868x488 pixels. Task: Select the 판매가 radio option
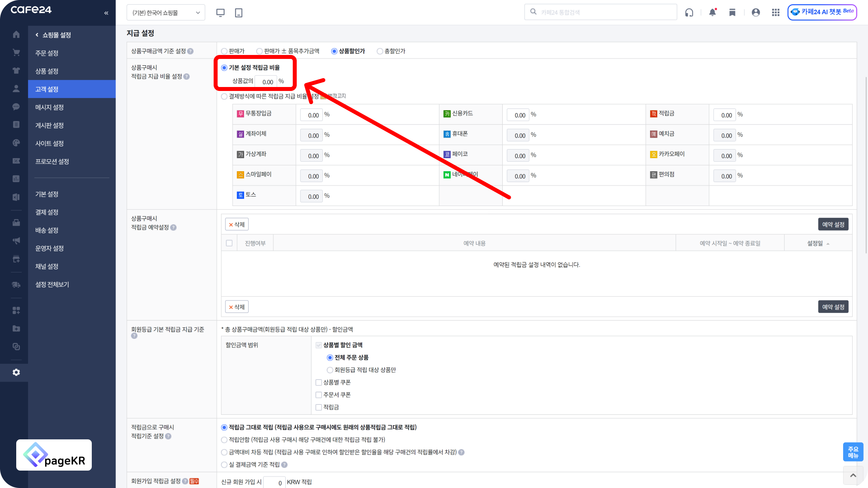(x=224, y=51)
